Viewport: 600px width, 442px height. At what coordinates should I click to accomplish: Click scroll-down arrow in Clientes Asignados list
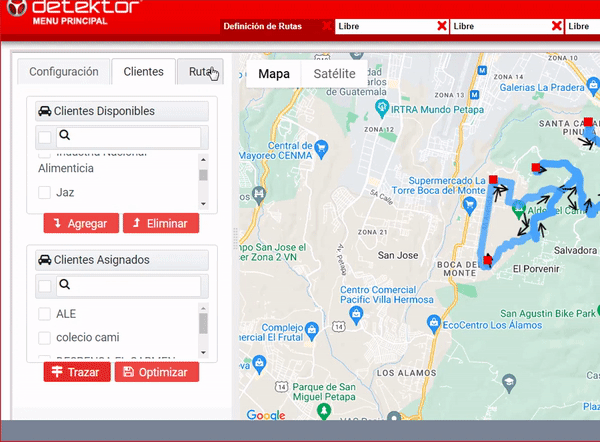pyautogui.click(x=203, y=352)
